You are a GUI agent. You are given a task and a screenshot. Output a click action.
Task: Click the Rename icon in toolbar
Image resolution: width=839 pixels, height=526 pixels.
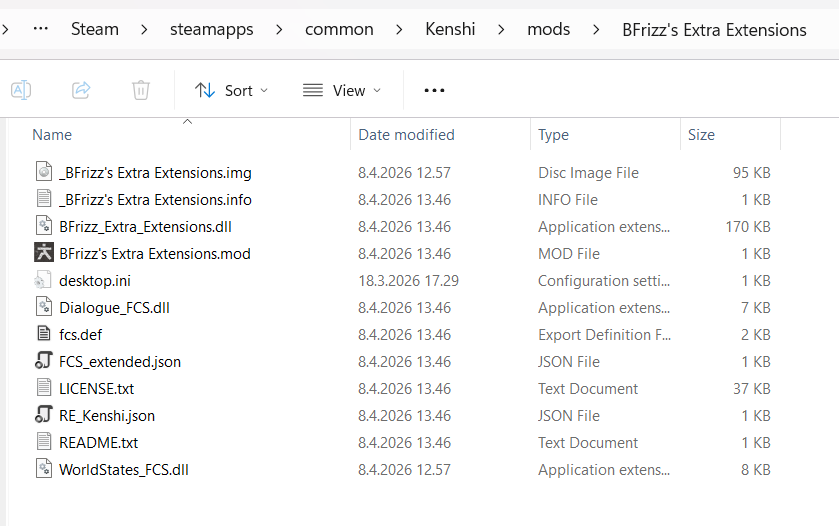click(21, 90)
